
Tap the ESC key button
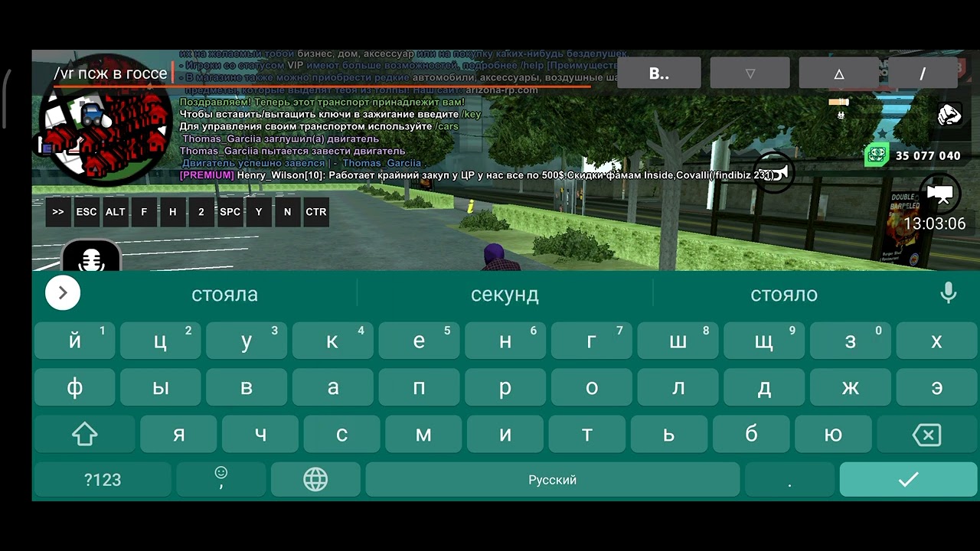[87, 212]
